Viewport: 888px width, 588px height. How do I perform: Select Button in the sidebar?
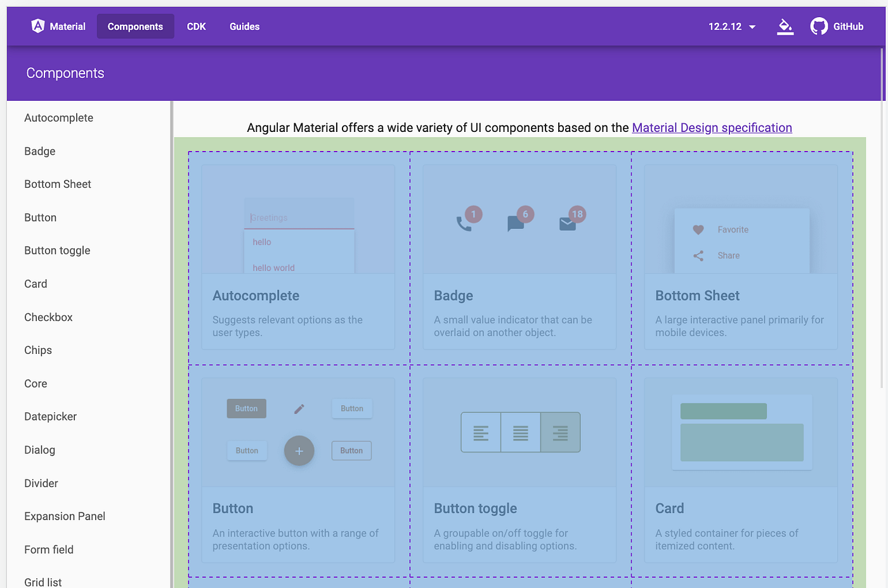[41, 218]
